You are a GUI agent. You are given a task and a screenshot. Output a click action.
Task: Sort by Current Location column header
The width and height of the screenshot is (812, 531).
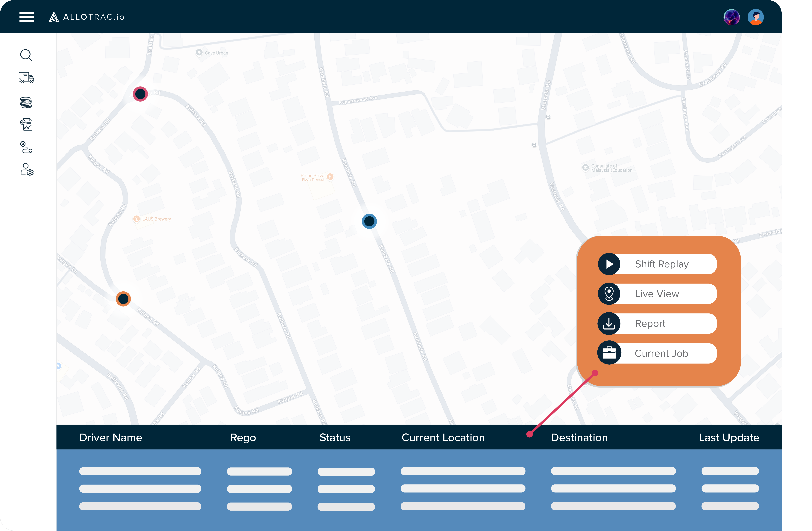(x=443, y=438)
